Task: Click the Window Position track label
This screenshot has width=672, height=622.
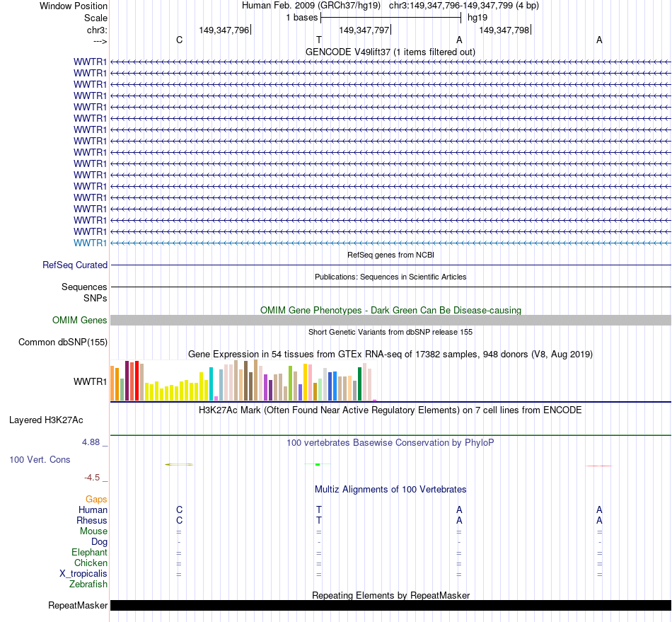Action: click(x=74, y=6)
